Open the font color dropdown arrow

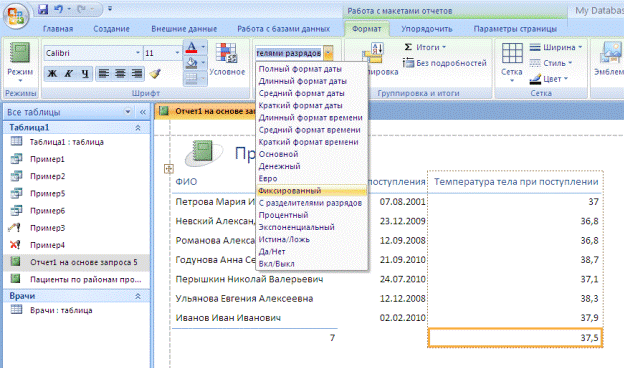click(203, 48)
